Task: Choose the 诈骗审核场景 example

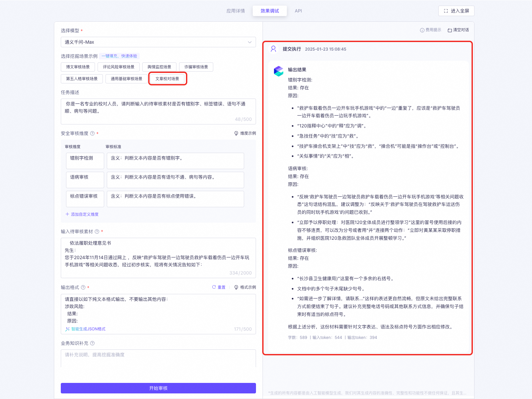Action: pyautogui.click(x=196, y=67)
